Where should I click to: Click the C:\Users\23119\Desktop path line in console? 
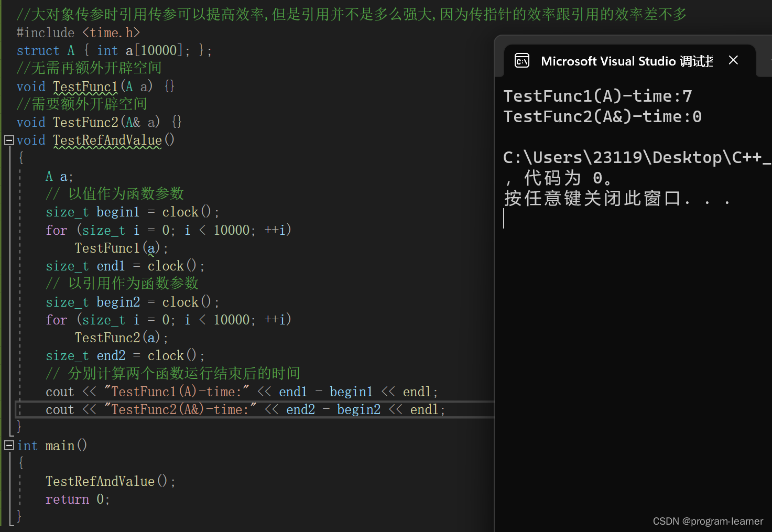tap(637, 157)
